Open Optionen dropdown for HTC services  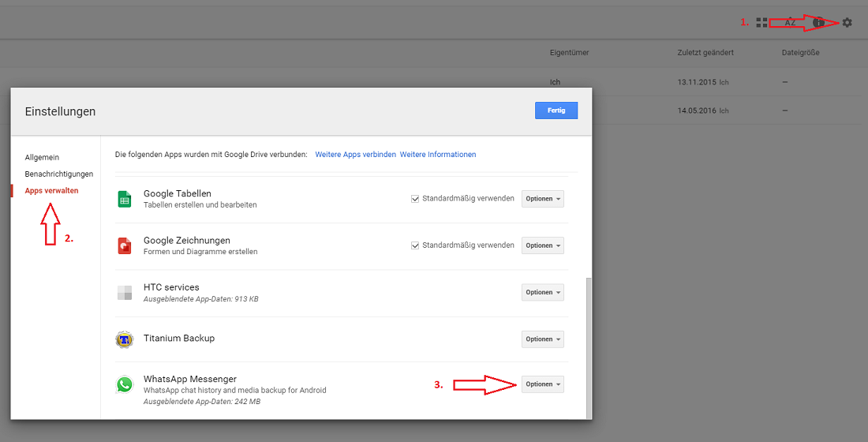click(543, 293)
